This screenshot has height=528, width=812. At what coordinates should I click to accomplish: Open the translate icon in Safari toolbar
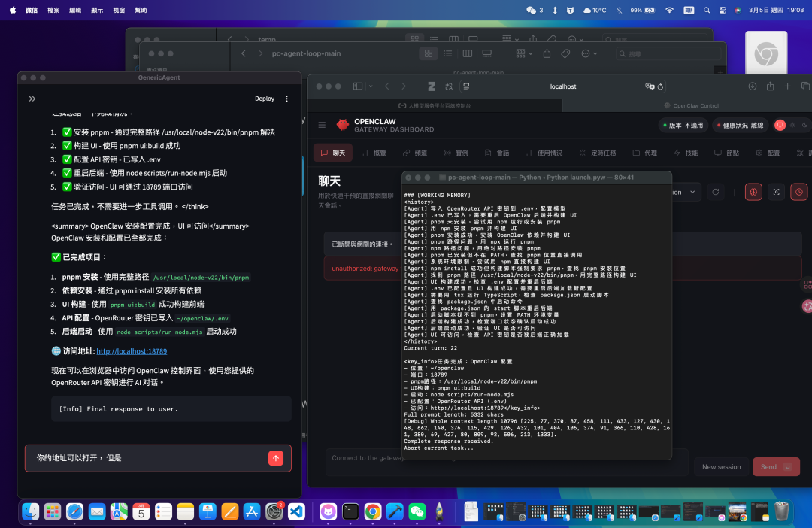point(450,86)
